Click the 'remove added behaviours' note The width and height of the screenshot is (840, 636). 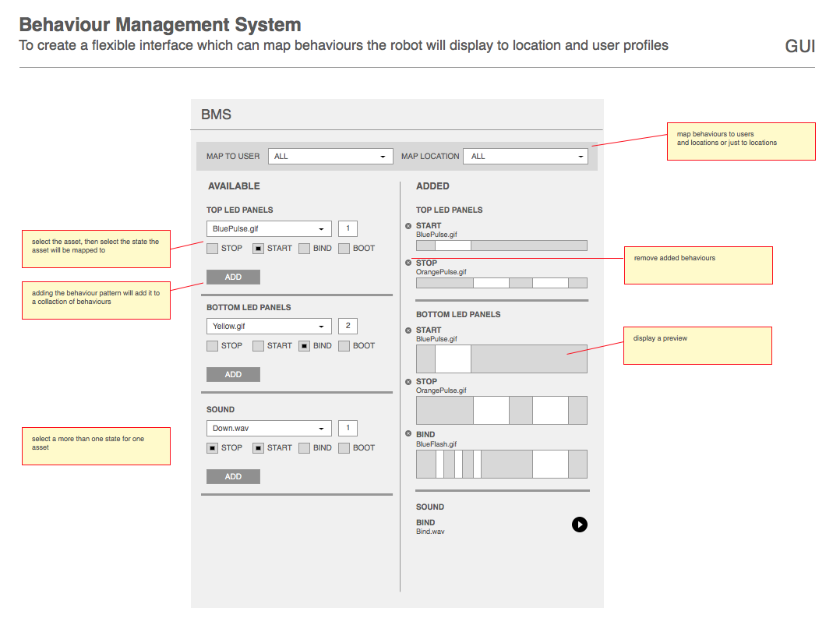tap(698, 265)
